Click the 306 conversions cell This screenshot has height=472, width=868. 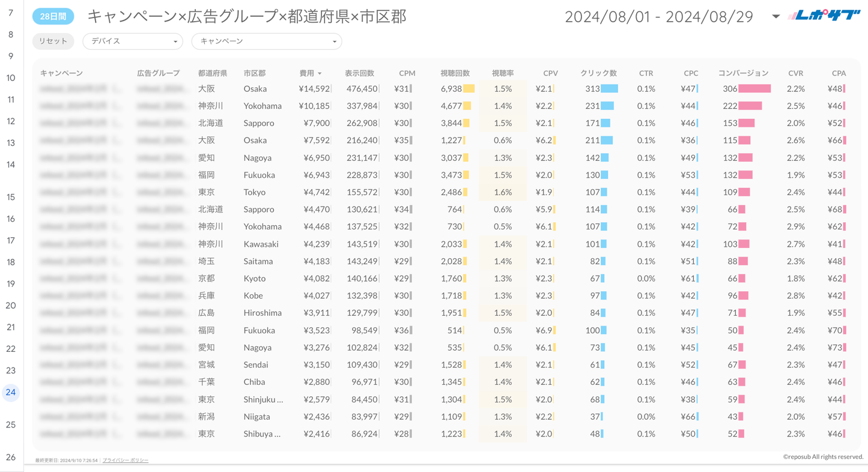tap(730, 89)
